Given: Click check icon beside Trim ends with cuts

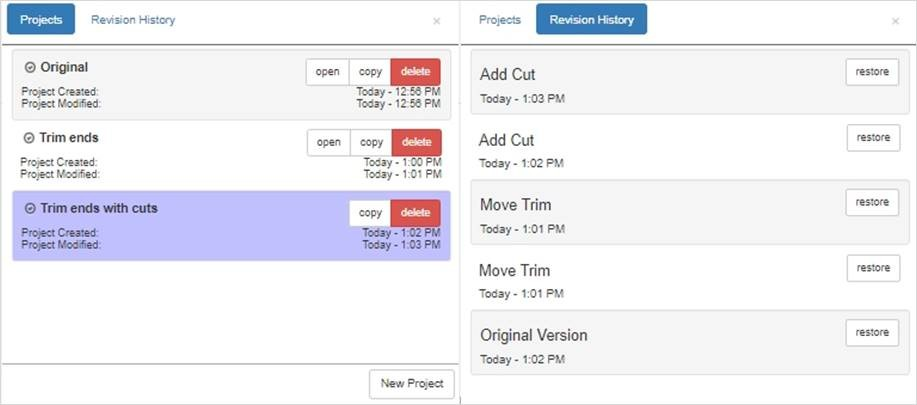Looking at the screenshot, I should (x=30, y=209).
